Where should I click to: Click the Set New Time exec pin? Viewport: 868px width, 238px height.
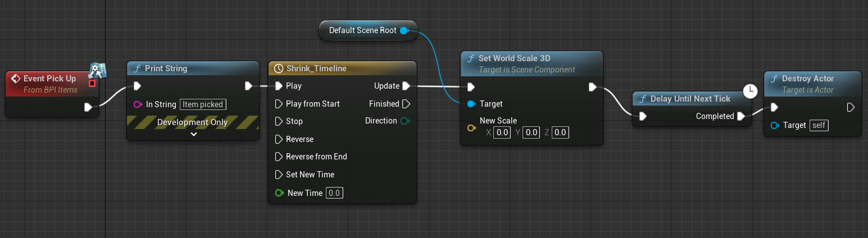(x=279, y=175)
